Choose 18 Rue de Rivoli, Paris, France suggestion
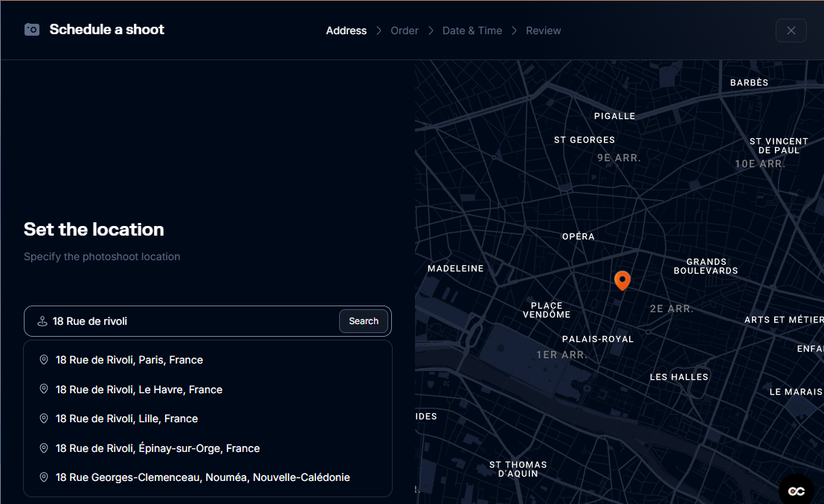Screen dimensions: 824x504 129,360
